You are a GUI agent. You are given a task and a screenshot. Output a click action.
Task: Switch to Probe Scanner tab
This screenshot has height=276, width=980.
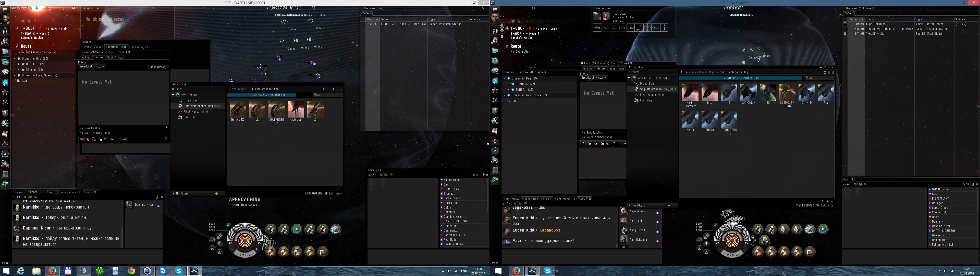coord(93,47)
